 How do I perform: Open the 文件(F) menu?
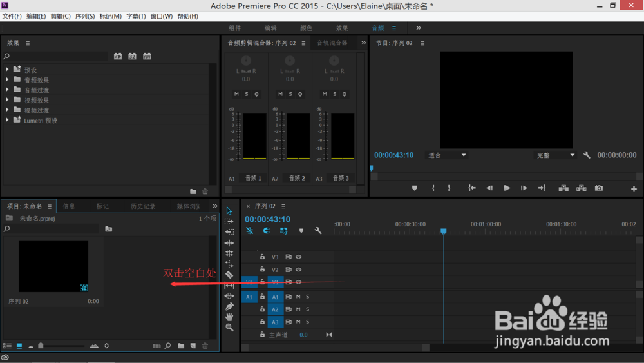12,16
